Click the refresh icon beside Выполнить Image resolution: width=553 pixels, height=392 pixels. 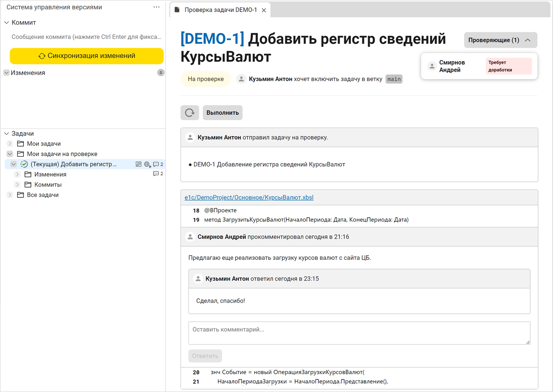coord(190,112)
